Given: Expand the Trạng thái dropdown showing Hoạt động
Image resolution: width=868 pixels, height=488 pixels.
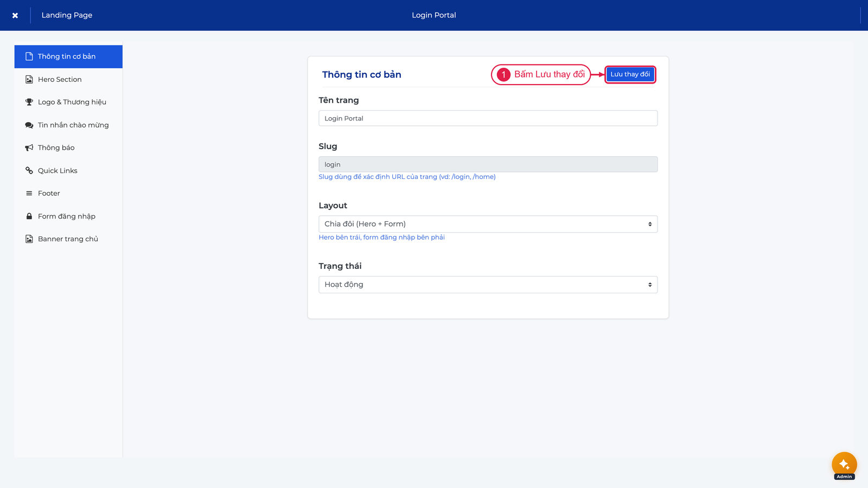Looking at the screenshot, I should tap(488, 285).
